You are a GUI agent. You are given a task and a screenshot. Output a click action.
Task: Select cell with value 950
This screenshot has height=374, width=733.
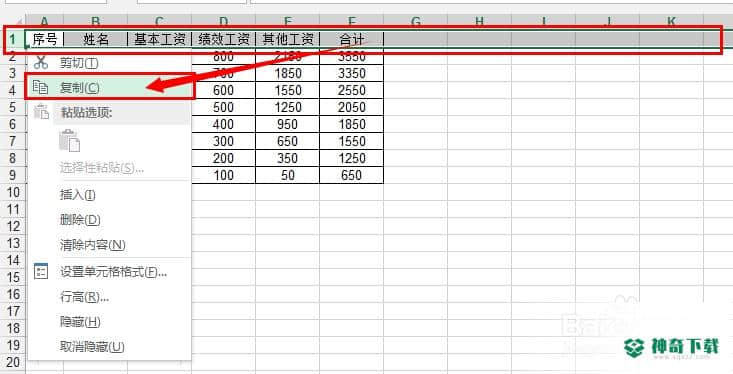pyautogui.click(x=287, y=124)
